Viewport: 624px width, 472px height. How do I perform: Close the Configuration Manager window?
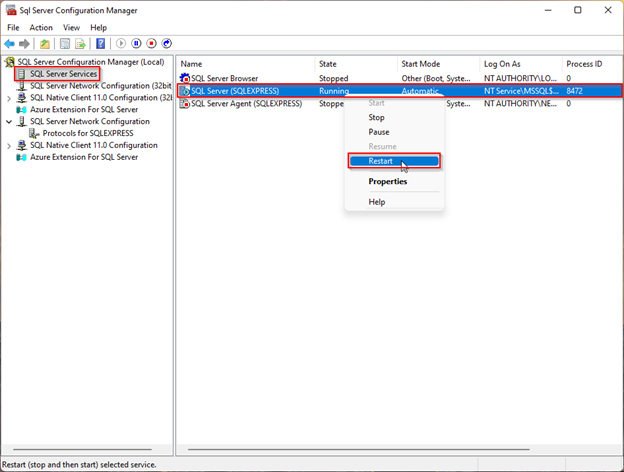tap(608, 10)
